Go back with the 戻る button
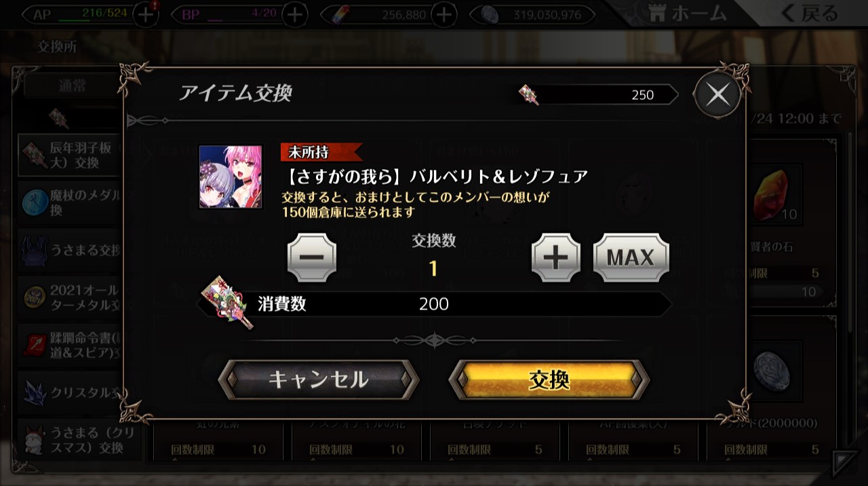The image size is (868, 486). click(810, 13)
